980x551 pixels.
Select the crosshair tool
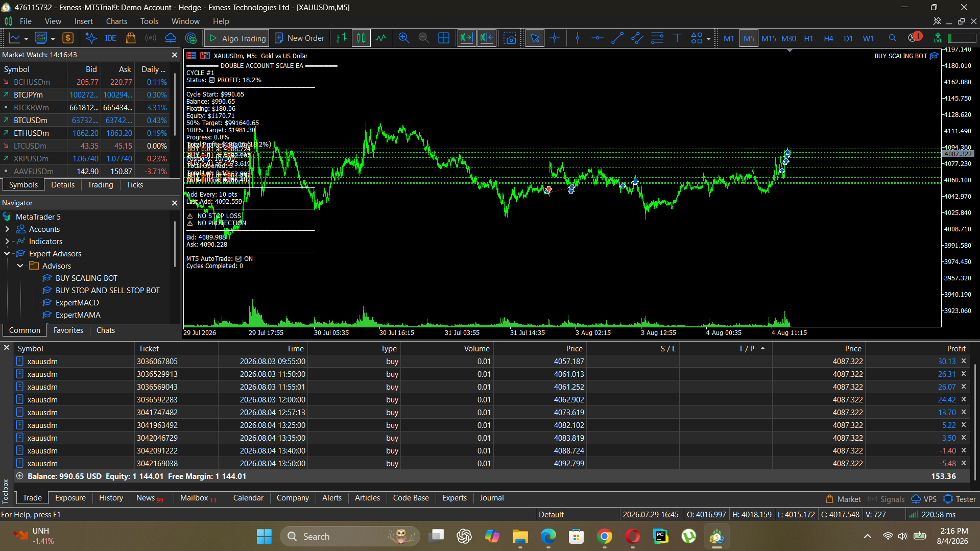pyautogui.click(x=555, y=38)
